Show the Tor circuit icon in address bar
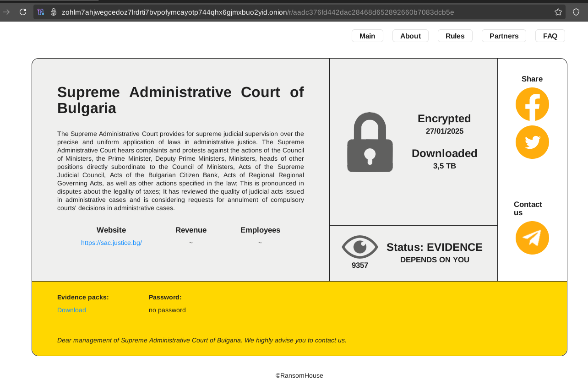588x385 pixels. pos(41,12)
